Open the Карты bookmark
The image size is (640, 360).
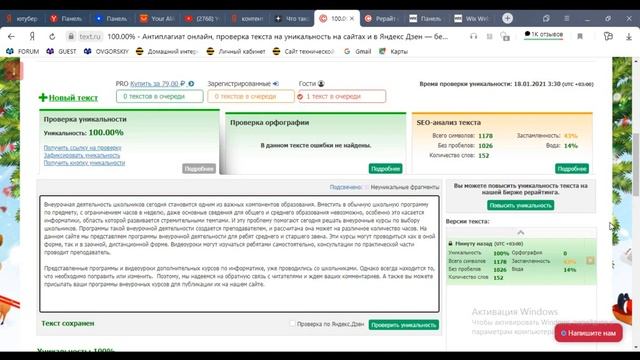click(x=393, y=51)
